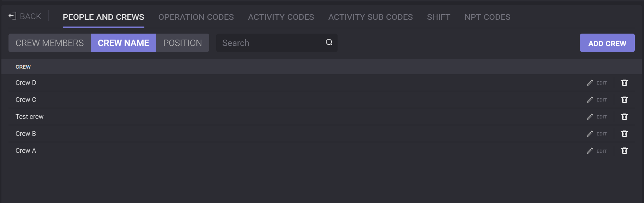Switch to the Activity Codes tab
Image resolution: width=644 pixels, height=203 pixels.
pos(281,17)
